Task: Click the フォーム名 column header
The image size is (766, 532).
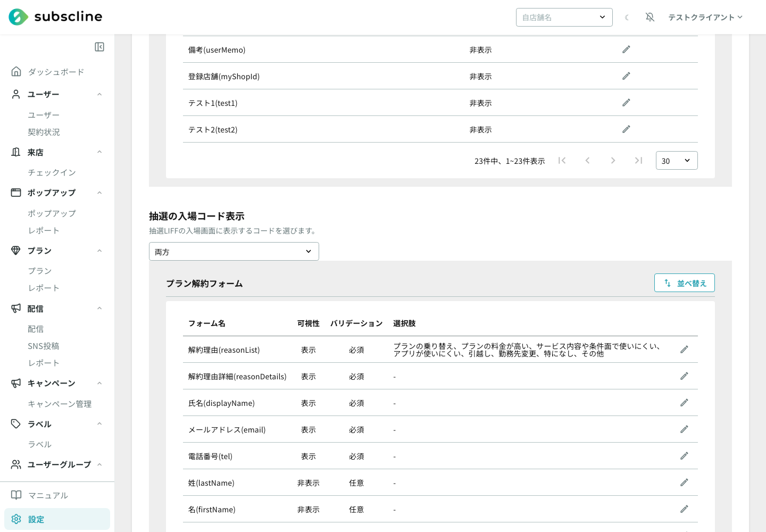Action: [207, 323]
